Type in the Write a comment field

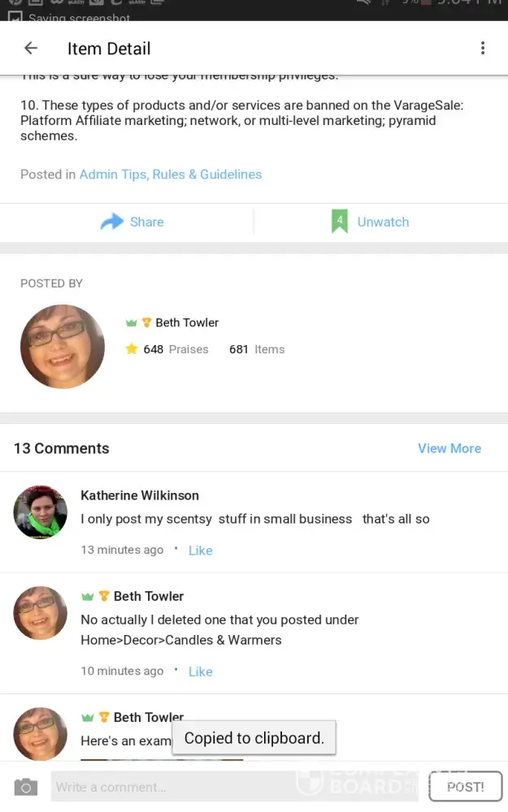pos(236,787)
